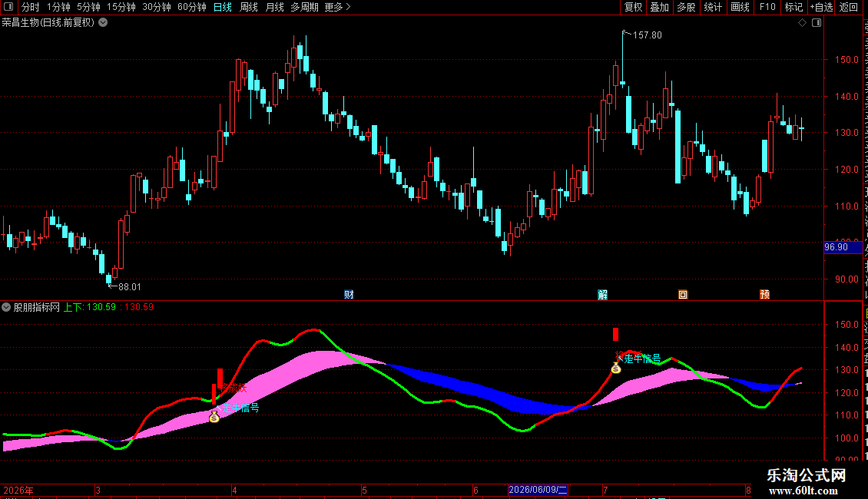
Task: Switch to 月线 monthly chart
Action: 274,7
